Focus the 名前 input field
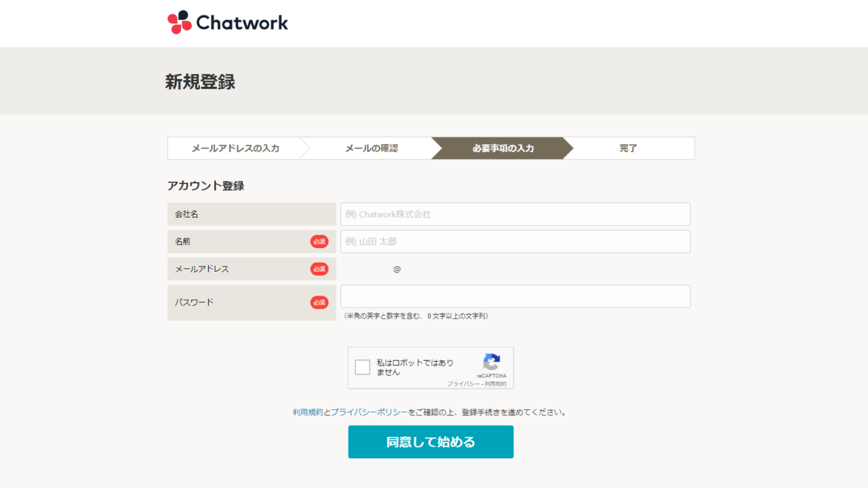 515,241
